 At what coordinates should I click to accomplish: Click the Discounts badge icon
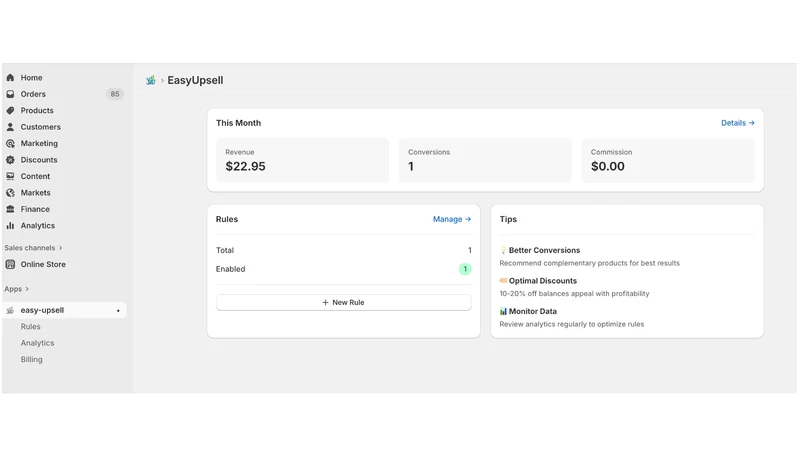click(x=10, y=160)
